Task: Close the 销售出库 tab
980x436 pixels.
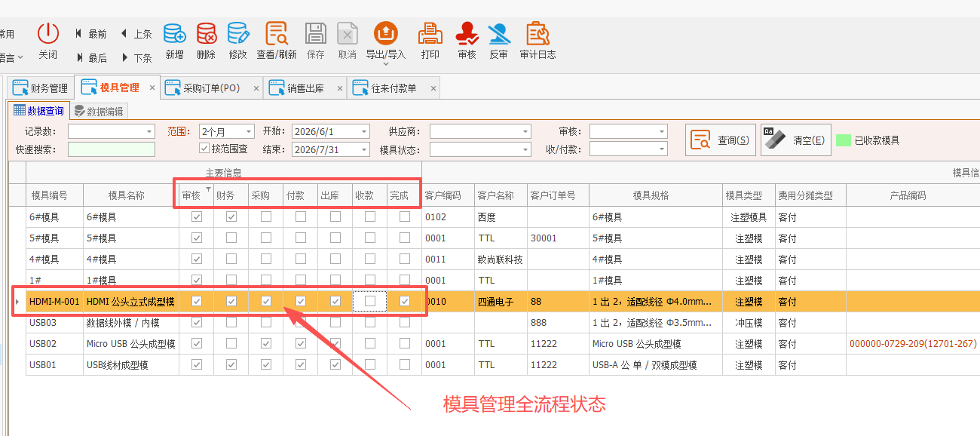Action: 340,88
